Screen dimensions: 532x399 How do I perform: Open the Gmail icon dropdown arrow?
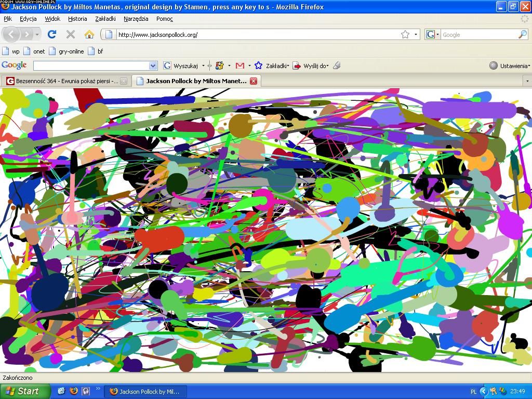click(249, 66)
